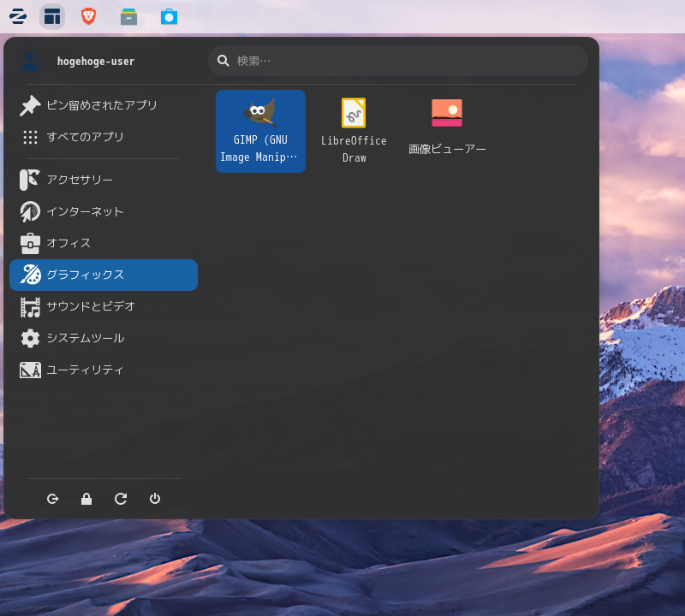Open the hogehoge-user account name

[x=96, y=61]
